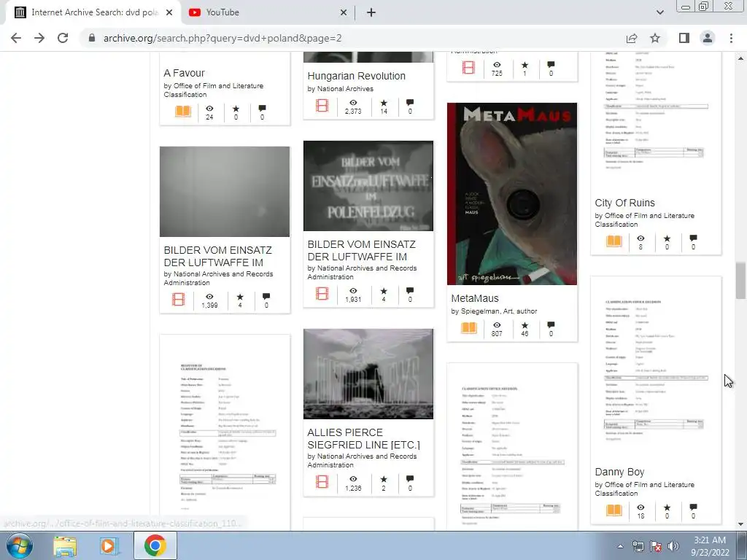Click movie icon on ALLIES PIERCE card
747x560 pixels.
(322, 482)
